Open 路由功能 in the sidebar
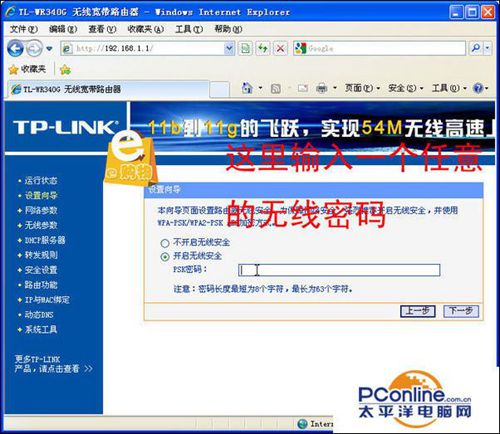 (41, 285)
